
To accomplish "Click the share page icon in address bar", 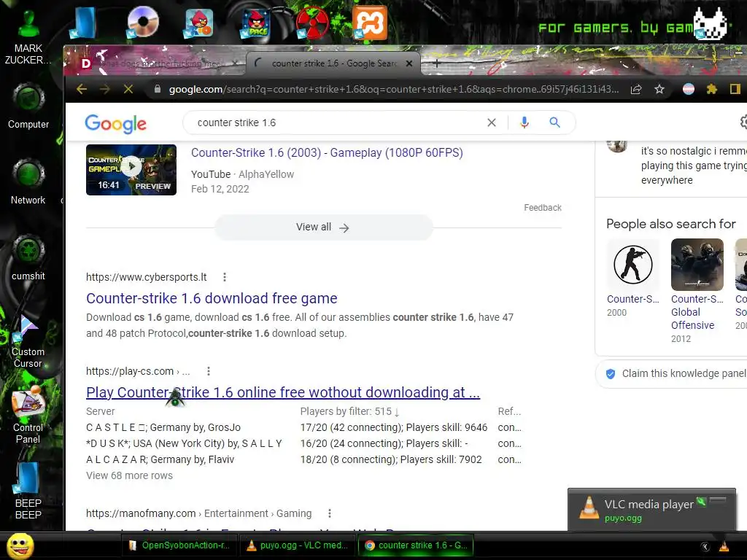I will (x=636, y=89).
